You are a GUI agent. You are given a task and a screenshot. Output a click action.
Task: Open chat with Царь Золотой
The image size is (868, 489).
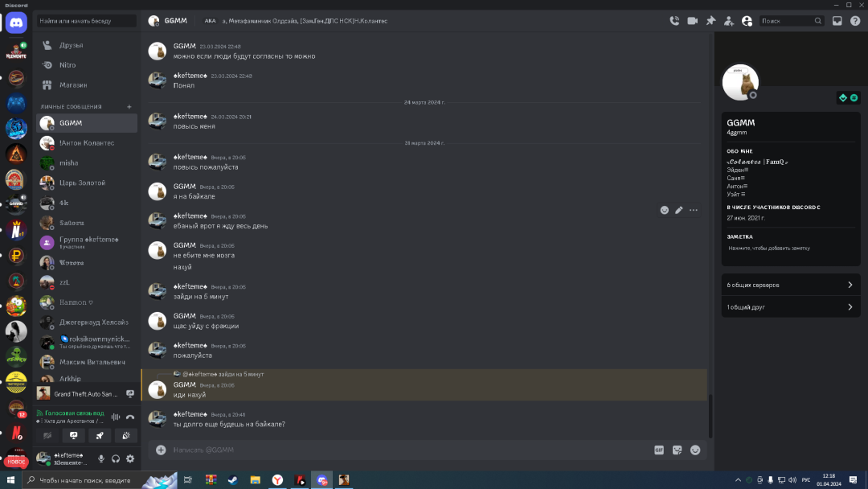point(82,183)
